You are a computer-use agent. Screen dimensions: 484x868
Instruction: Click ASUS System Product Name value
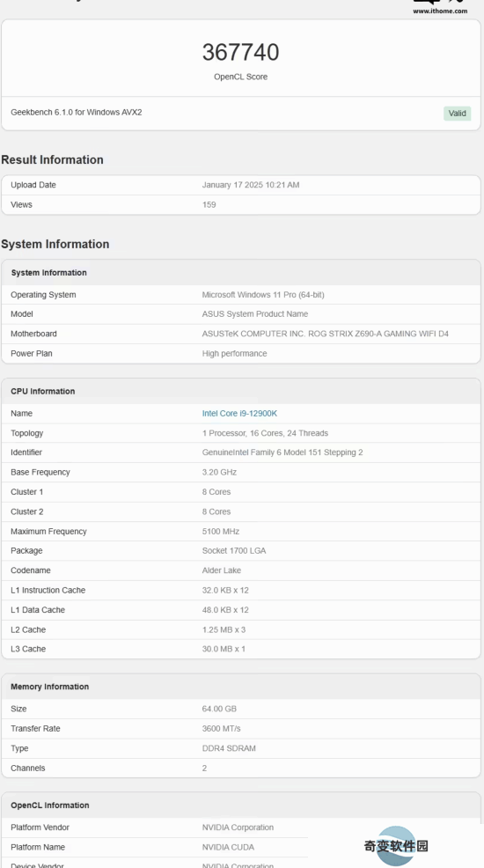tap(255, 314)
